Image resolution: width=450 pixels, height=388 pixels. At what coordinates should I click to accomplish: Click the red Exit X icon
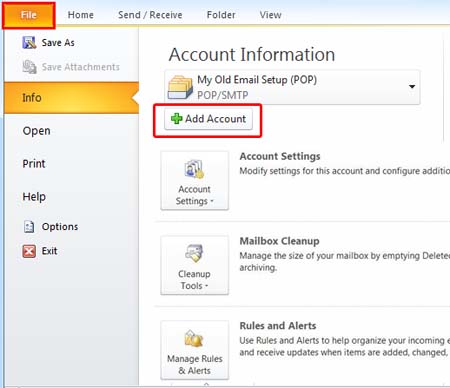(x=29, y=251)
